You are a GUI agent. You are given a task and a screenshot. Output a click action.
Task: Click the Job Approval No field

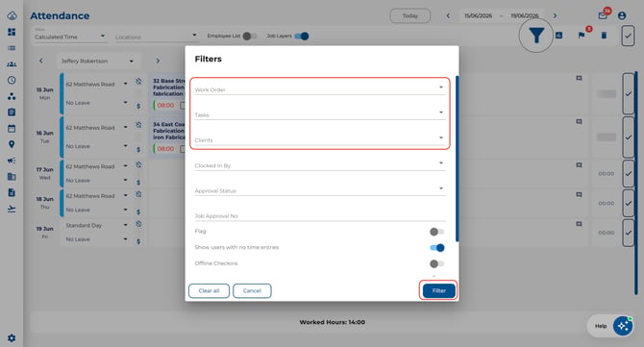click(320, 215)
